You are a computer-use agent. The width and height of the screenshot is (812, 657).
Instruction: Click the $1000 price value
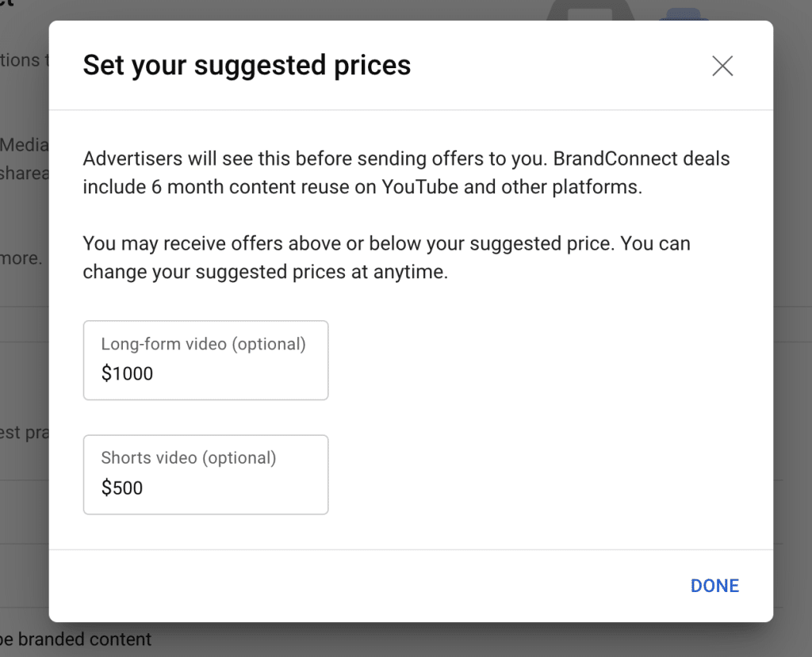127,374
